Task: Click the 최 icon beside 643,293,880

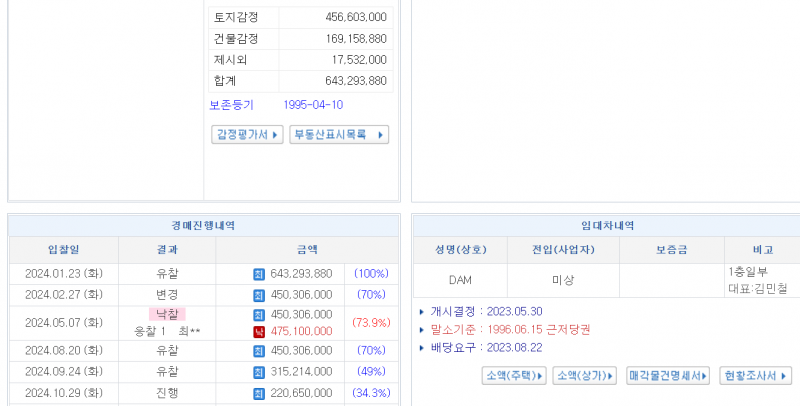Action: [259, 274]
